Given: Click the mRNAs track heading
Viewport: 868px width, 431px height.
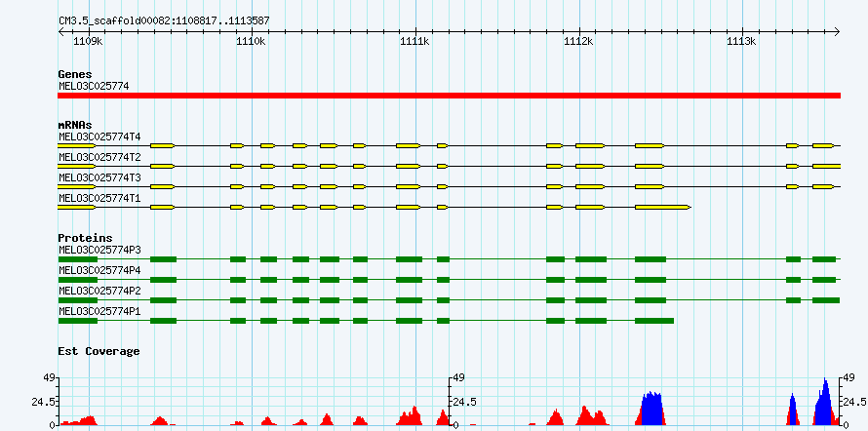Looking at the screenshot, I should 75,125.
